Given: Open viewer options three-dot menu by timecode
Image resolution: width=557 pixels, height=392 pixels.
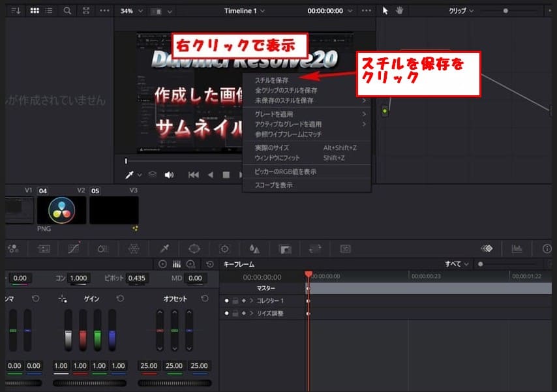Looking at the screenshot, I should tap(367, 10).
